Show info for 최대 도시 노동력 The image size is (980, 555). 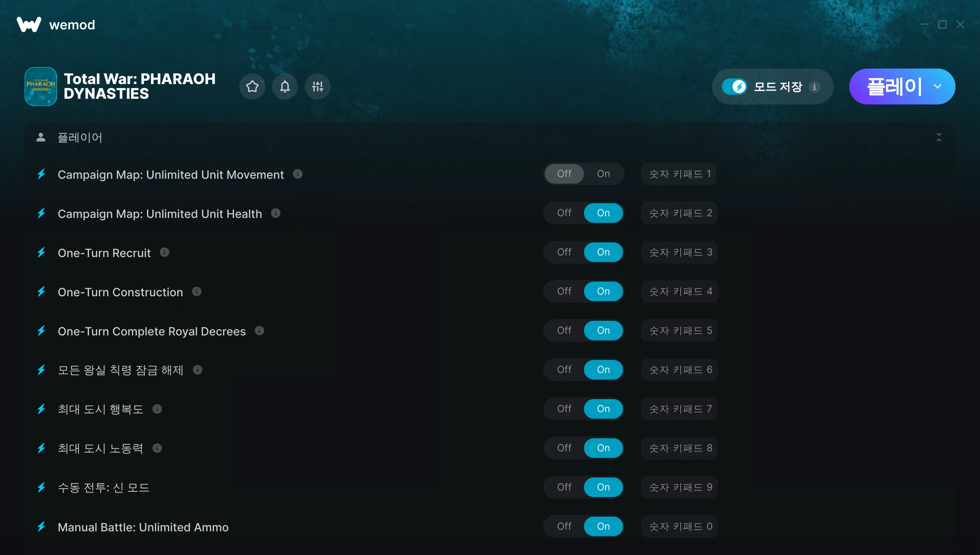coord(157,448)
